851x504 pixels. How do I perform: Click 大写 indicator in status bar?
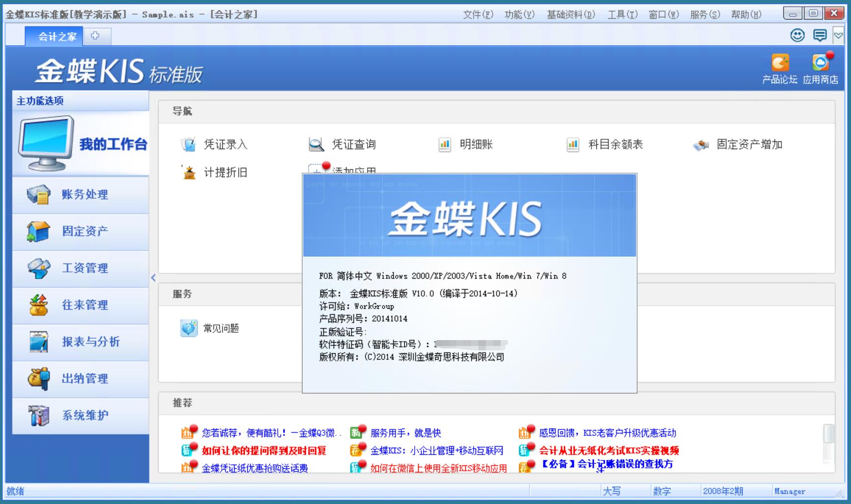pyautogui.click(x=612, y=491)
